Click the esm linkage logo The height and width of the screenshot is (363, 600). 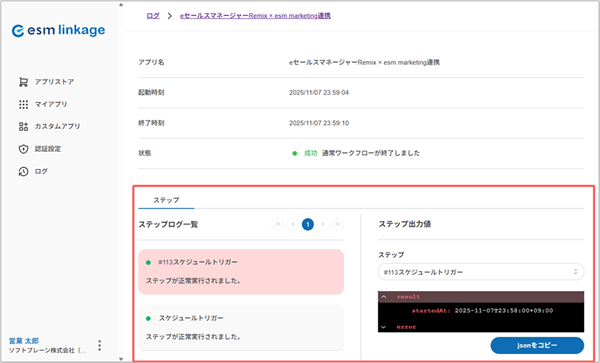coord(58,30)
